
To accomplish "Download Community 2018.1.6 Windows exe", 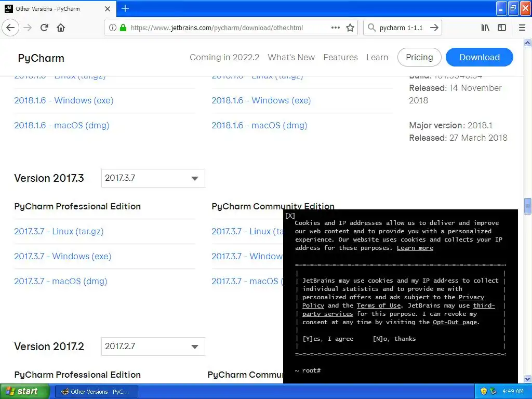I will pos(261,100).
